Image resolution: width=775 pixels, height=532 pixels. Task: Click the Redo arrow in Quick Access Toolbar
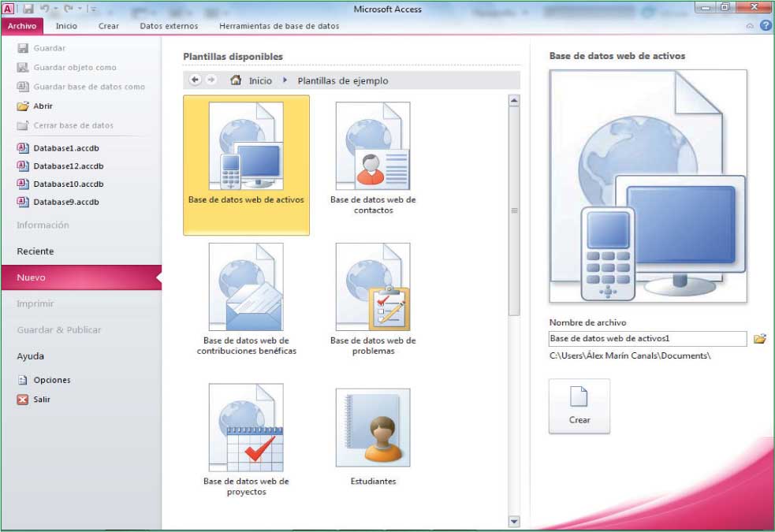pyautogui.click(x=69, y=9)
